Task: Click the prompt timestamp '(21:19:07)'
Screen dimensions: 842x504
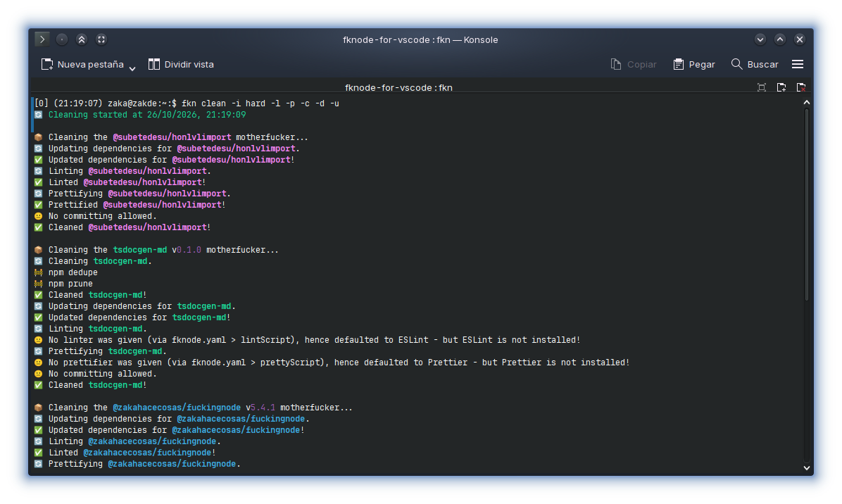Action: pyautogui.click(x=78, y=103)
